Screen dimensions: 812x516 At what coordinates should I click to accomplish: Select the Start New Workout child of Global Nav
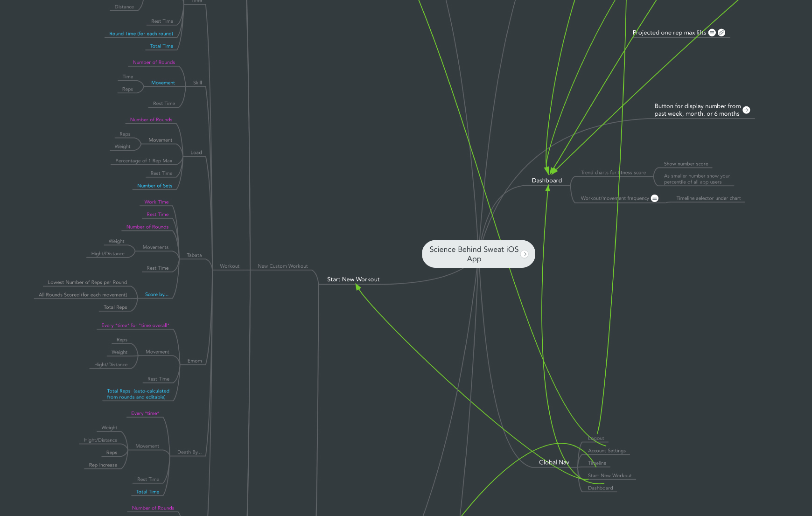point(609,476)
